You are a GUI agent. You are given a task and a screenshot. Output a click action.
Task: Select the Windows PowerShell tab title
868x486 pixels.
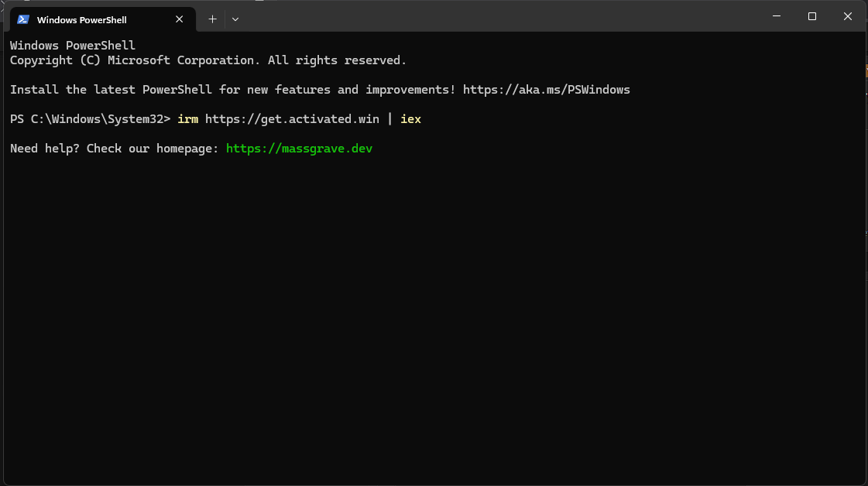coord(82,20)
